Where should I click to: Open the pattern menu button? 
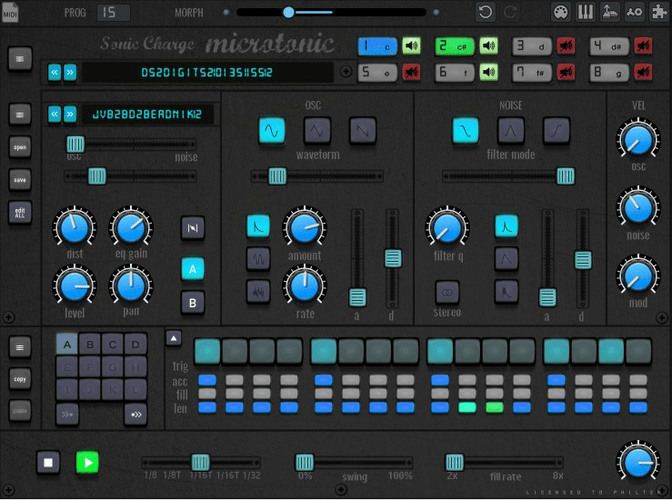20,347
